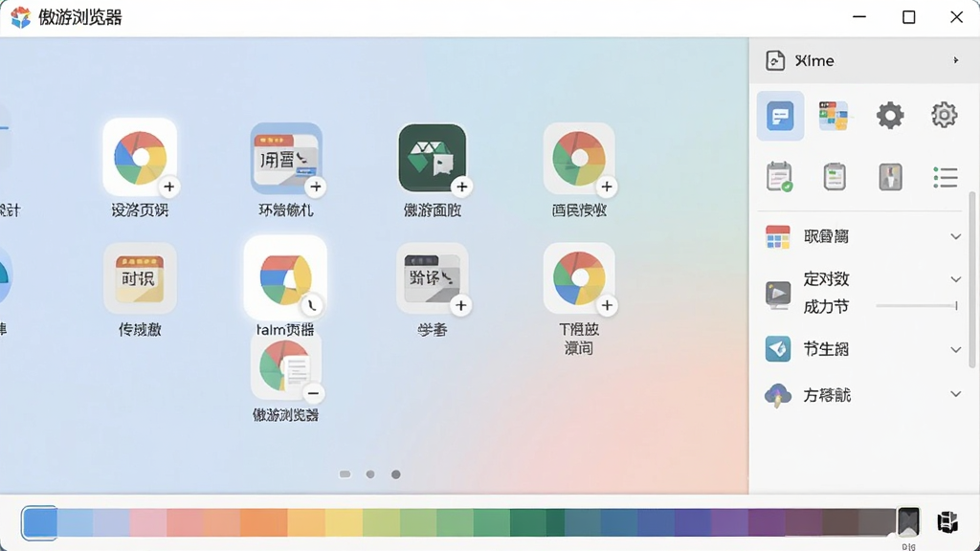Click plus badge on T潉故 tile
Viewport: 980px width, 551px height.
tap(606, 305)
